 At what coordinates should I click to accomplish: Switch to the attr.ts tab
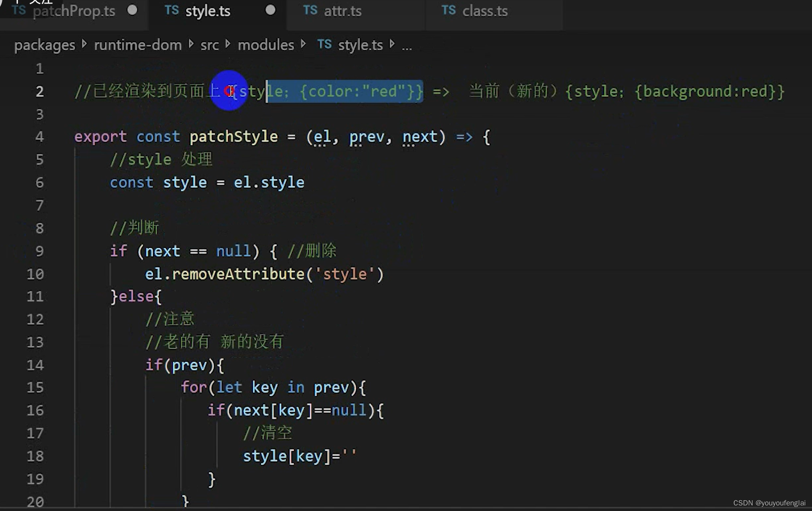pos(342,11)
